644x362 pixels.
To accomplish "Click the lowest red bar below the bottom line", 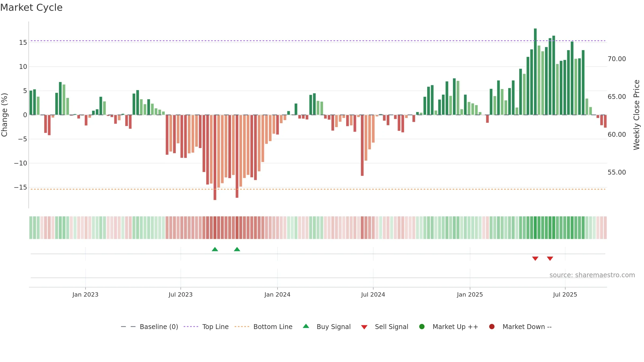I will (x=215, y=157).
